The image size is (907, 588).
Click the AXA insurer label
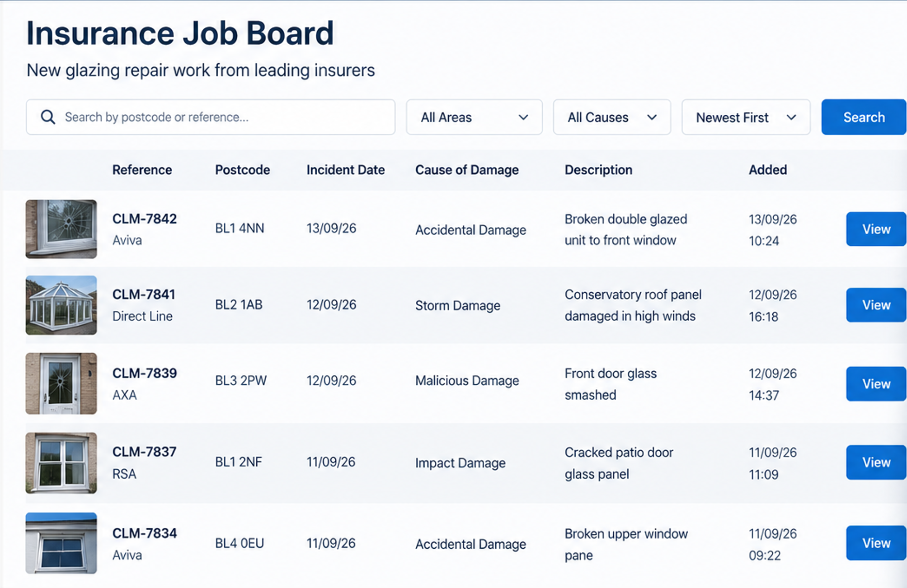tap(124, 395)
